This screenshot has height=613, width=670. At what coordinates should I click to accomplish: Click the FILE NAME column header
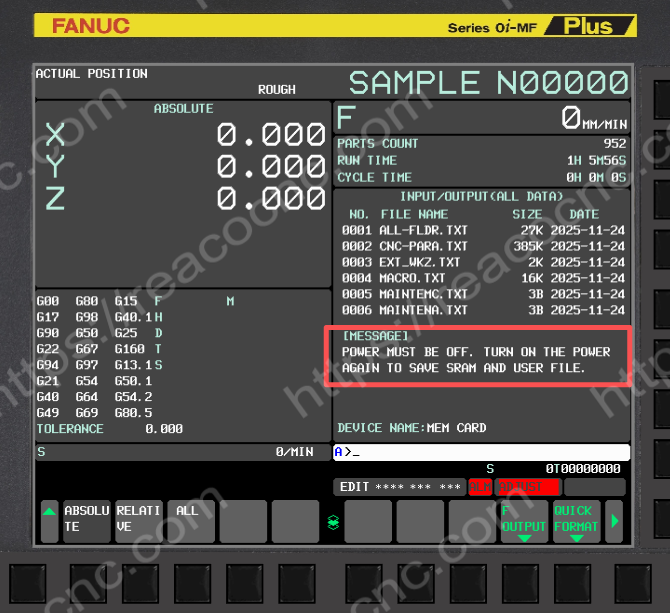[x=414, y=214]
